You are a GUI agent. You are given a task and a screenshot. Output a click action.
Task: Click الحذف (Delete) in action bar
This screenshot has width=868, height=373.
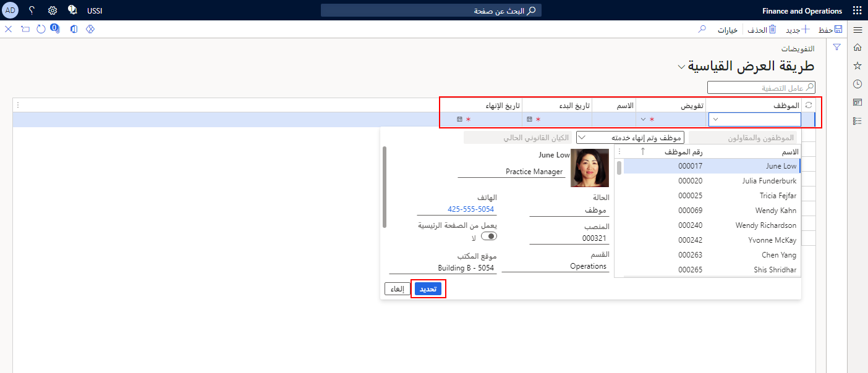(762, 30)
